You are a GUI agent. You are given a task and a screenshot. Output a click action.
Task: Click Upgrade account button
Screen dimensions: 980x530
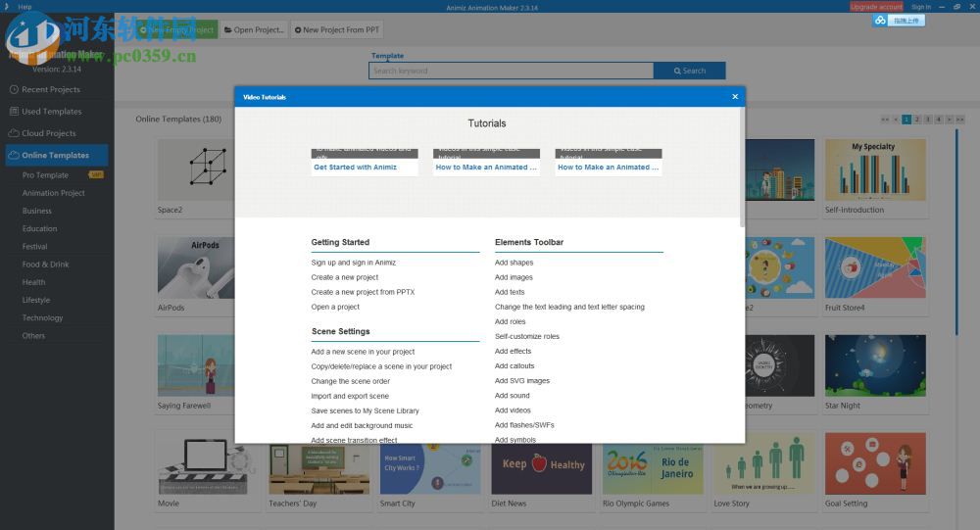876,7
